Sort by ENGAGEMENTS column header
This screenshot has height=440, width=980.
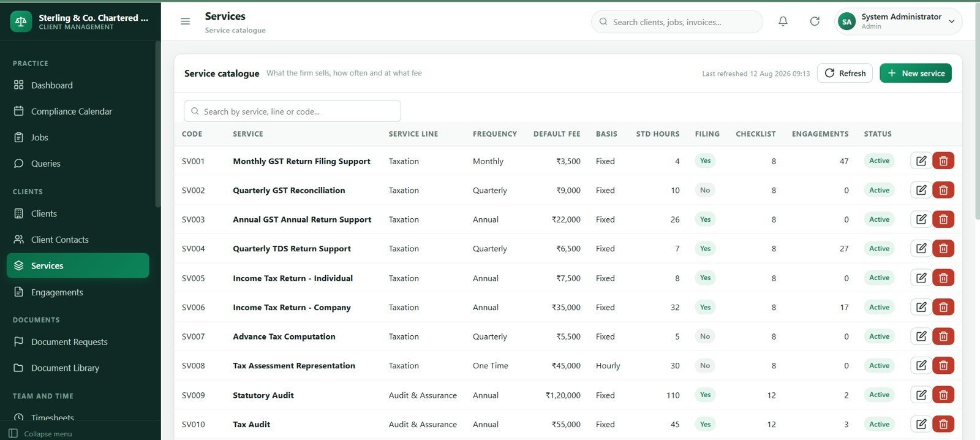click(x=820, y=134)
